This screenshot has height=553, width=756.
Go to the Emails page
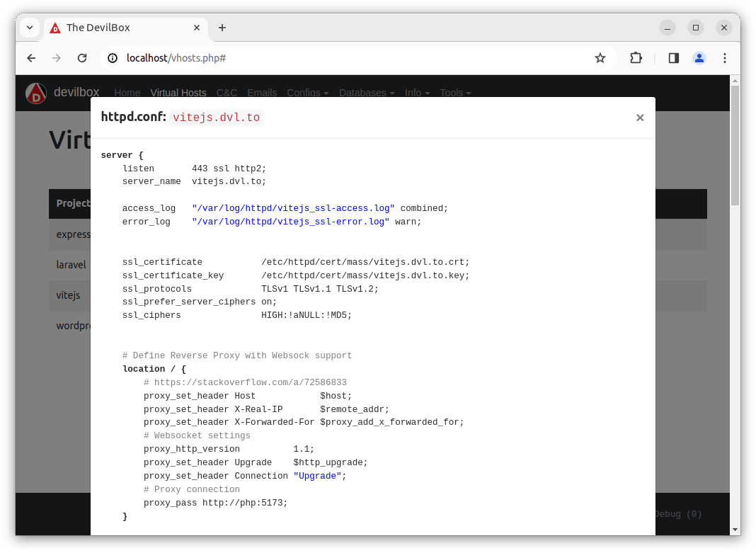click(x=262, y=93)
